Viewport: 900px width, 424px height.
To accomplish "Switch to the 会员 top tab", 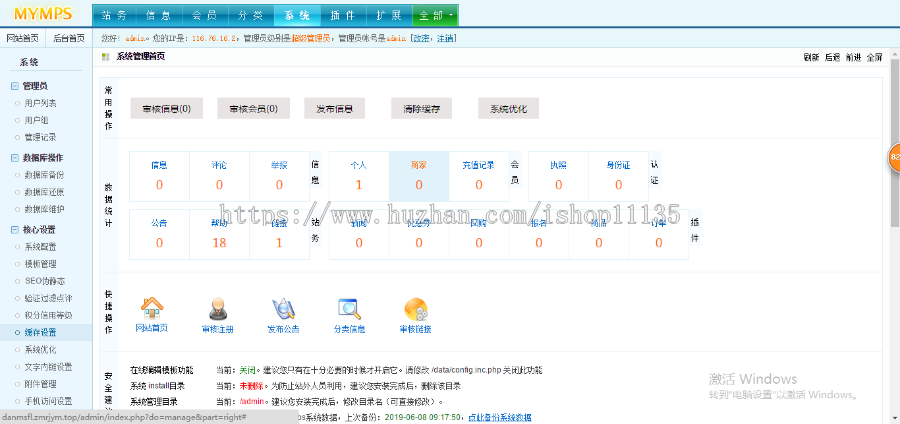I will [x=205, y=15].
